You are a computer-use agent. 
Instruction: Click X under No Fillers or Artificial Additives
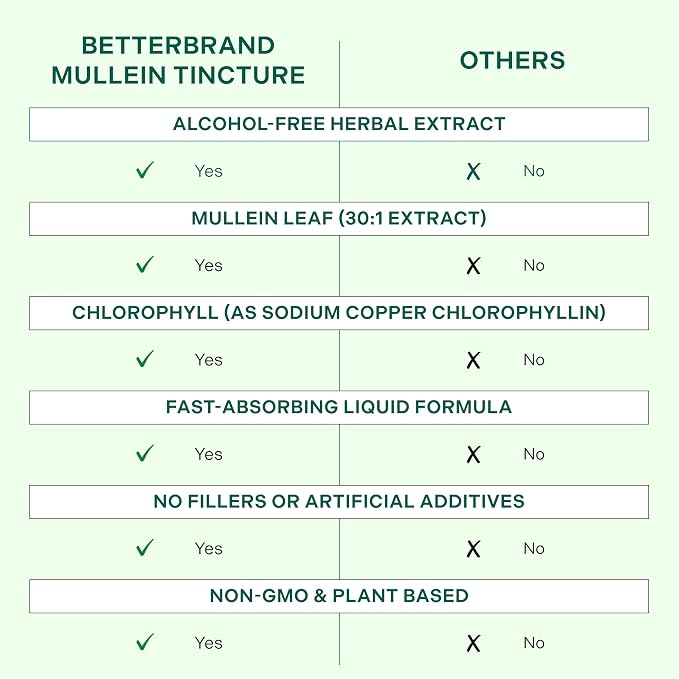pyautogui.click(x=473, y=549)
